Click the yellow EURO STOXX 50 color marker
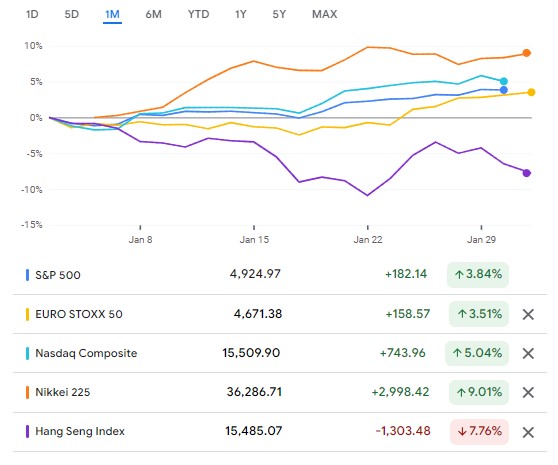 [x=27, y=314]
